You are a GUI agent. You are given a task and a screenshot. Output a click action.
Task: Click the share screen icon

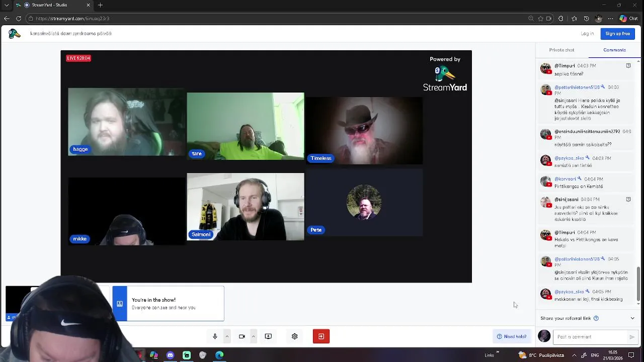point(268,336)
